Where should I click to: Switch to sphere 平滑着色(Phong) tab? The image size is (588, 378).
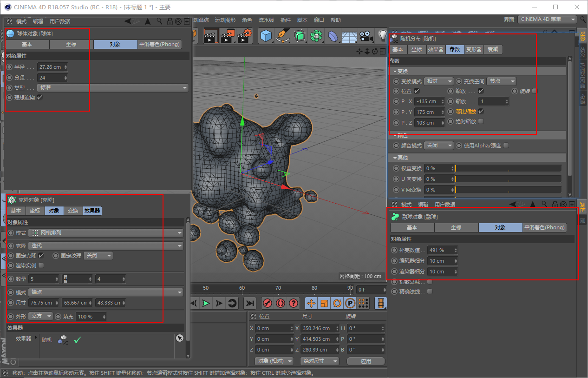159,44
